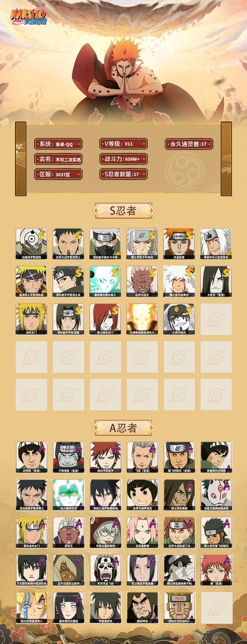This screenshot has height=644, width=247.
Task: Open the 波风水门 S ninja portrait
Action: tap(31, 319)
